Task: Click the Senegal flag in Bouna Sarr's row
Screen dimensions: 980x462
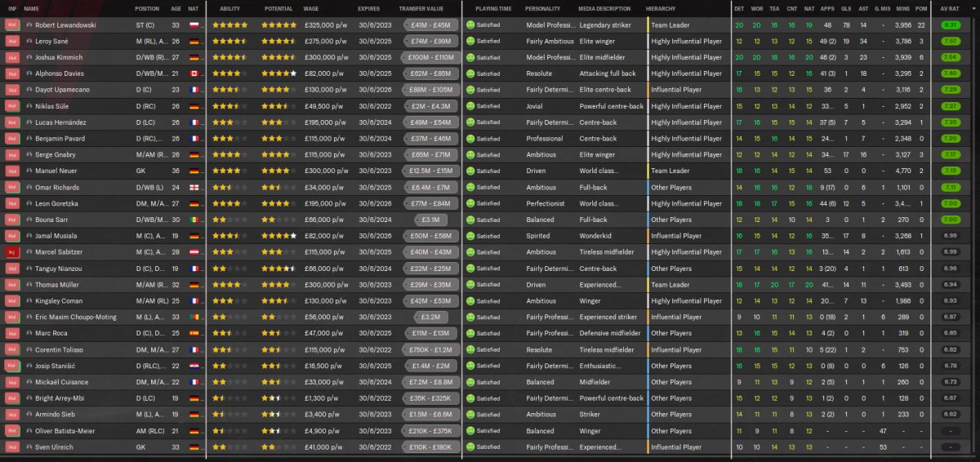Action: coord(194,220)
